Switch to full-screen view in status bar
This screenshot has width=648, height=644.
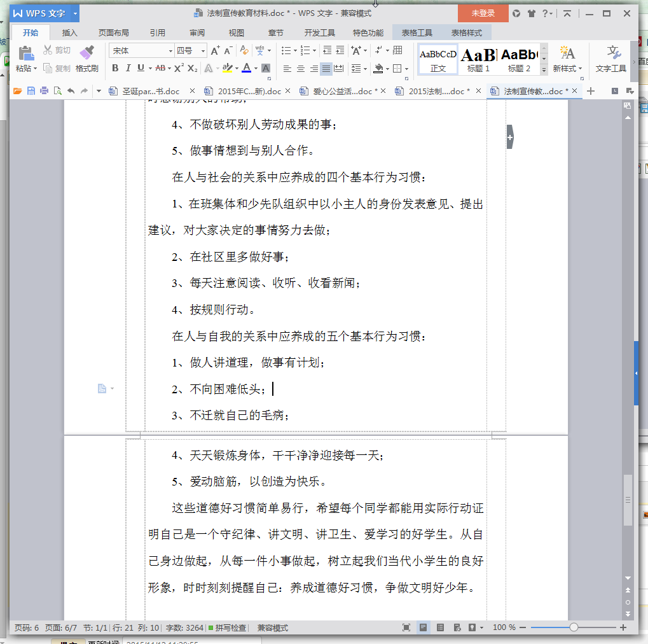pyautogui.click(x=406, y=627)
